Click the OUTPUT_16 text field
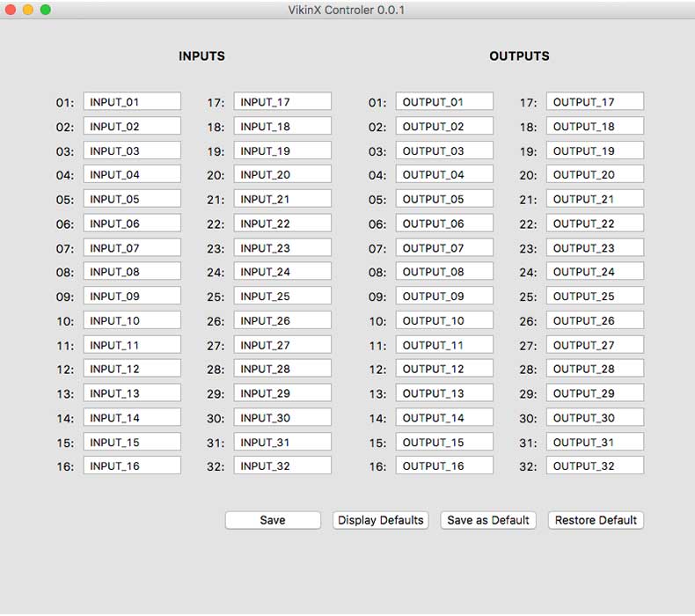The height and width of the screenshot is (616, 695). (444, 466)
